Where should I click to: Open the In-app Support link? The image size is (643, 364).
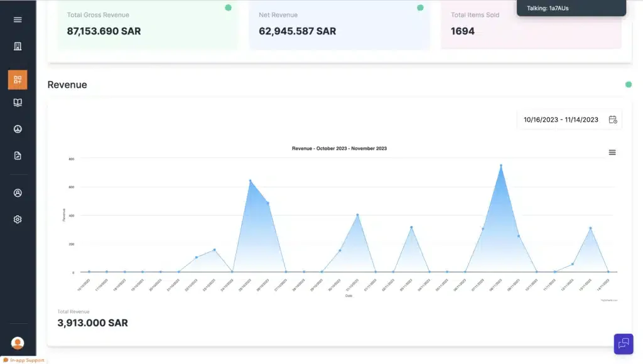(24, 360)
